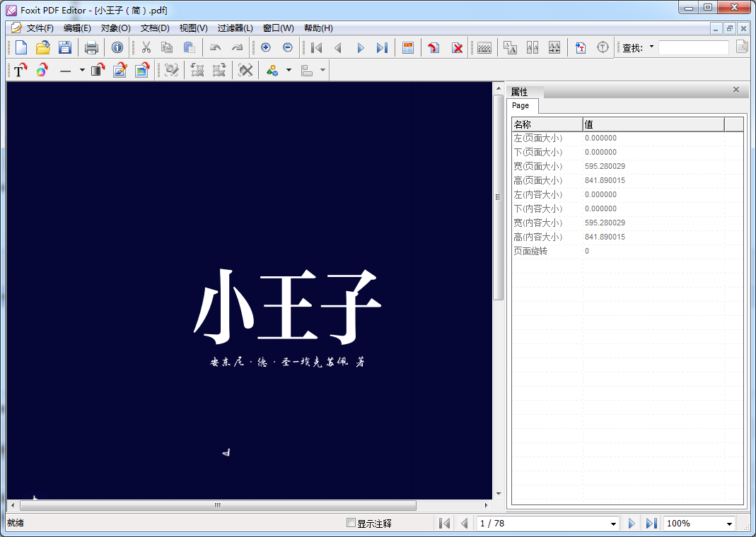Select the Page tab in properties panel
The height and width of the screenshot is (537, 756).
521,105
